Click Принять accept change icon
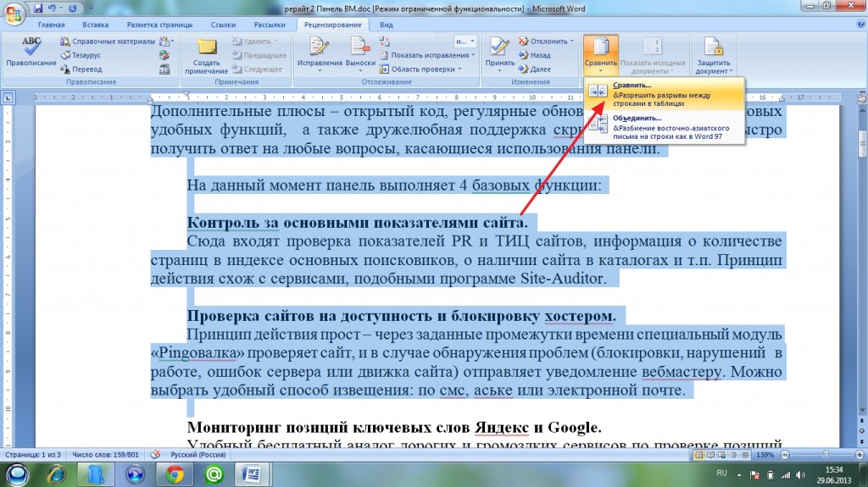The height and width of the screenshot is (487, 868). pyautogui.click(x=499, y=47)
